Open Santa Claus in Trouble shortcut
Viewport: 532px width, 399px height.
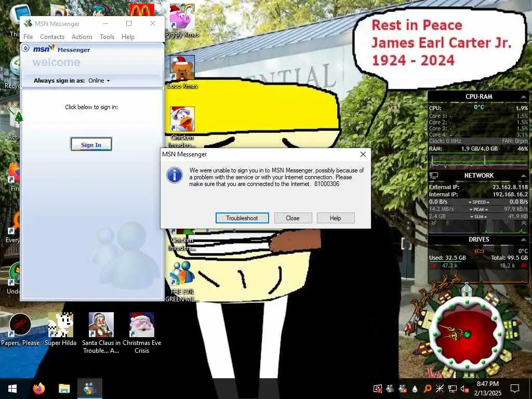coord(101,332)
